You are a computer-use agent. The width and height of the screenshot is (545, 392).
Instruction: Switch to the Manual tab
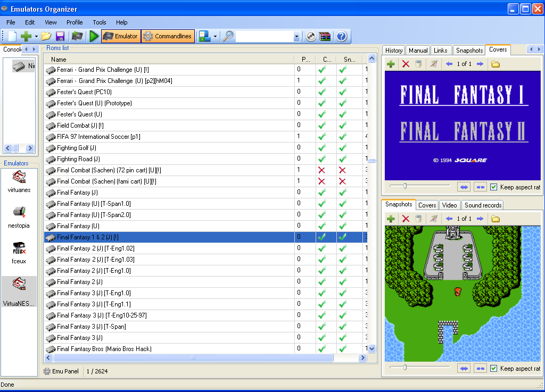click(x=418, y=51)
